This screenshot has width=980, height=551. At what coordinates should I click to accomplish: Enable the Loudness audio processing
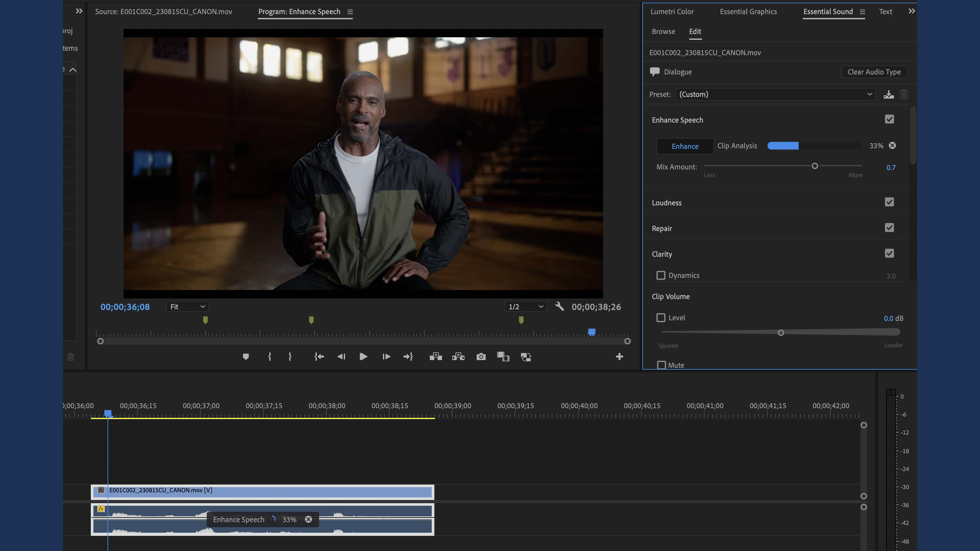pyautogui.click(x=889, y=202)
